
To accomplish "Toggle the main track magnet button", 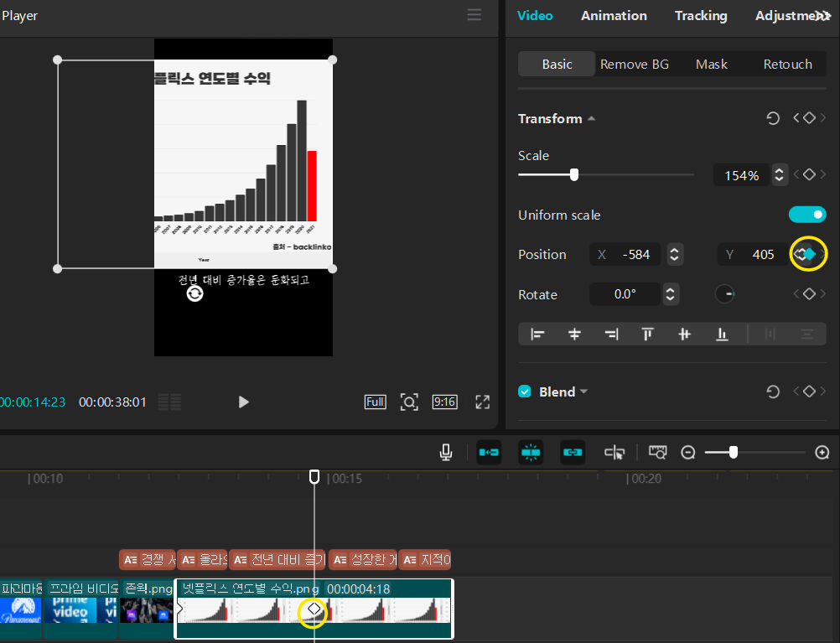I will tap(489, 452).
